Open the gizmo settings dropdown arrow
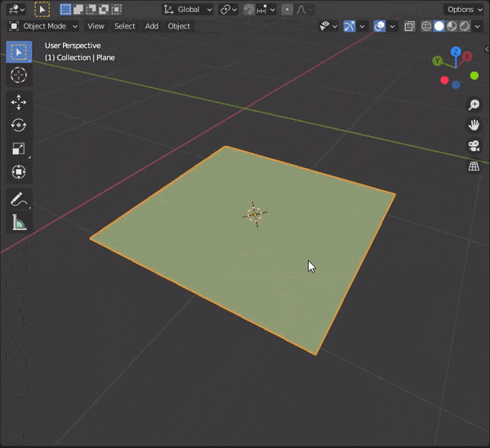Screen dimensions: 490x448 362,26
